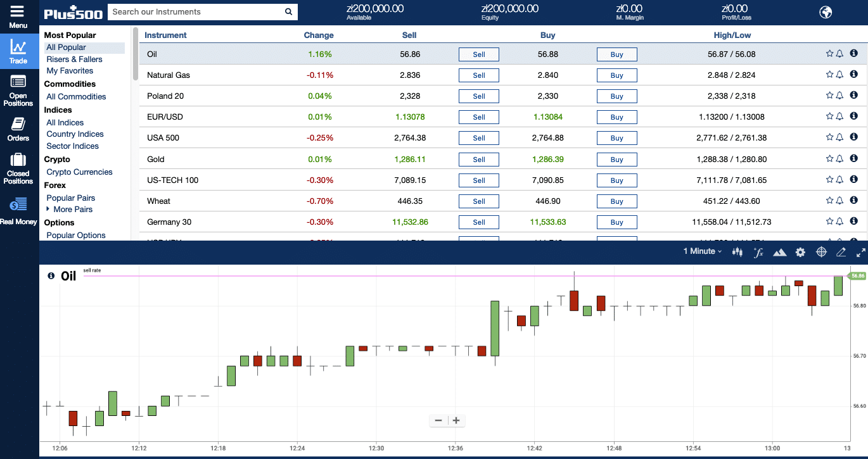The image size is (868, 459).
Task: View Crypto Currencies category
Action: 79,172
